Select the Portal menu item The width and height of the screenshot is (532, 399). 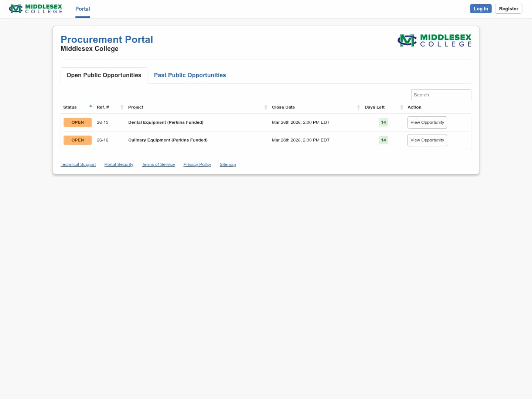[x=82, y=9]
